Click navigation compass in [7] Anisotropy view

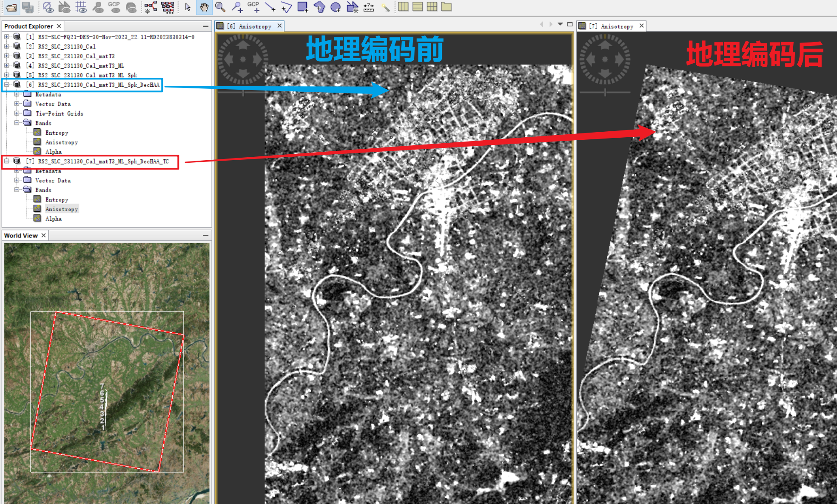point(605,59)
